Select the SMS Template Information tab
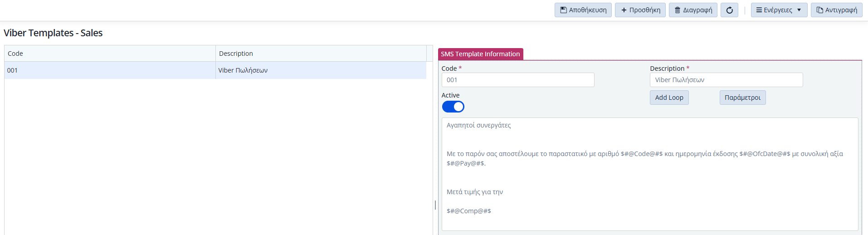The width and height of the screenshot is (868, 235). tap(480, 54)
